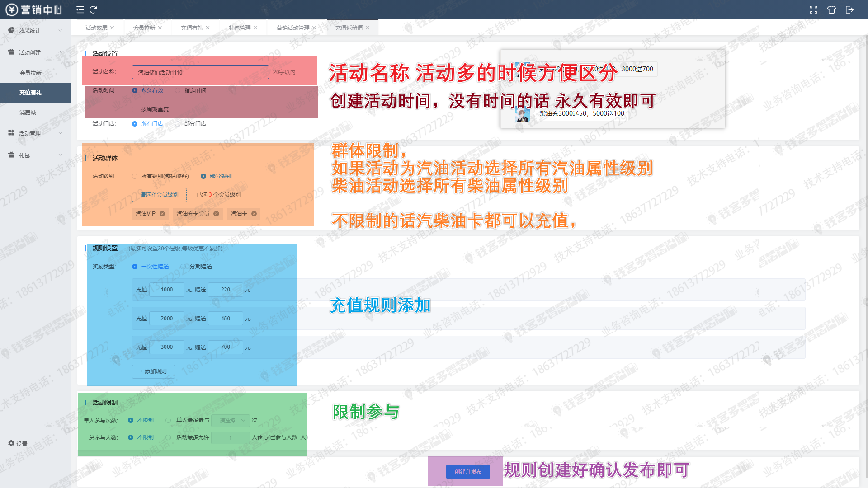The image size is (868, 488).
Task: Click + 添加规则 button
Action: point(153,371)
